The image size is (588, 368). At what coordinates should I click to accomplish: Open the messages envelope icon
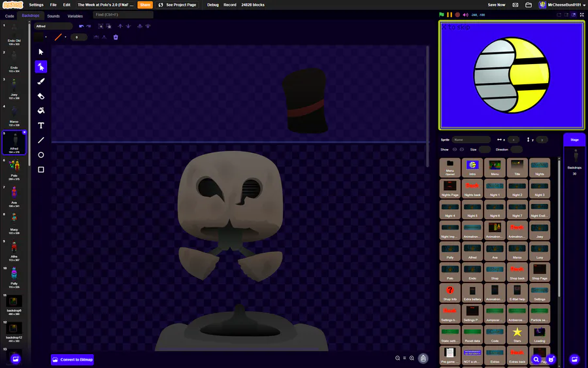(515, 5)
